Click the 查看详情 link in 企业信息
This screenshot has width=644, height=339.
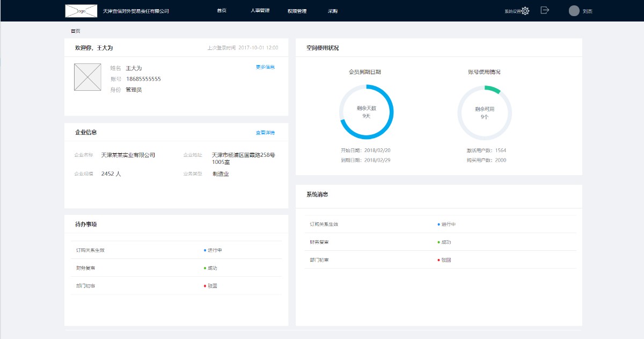coord(265,133)
